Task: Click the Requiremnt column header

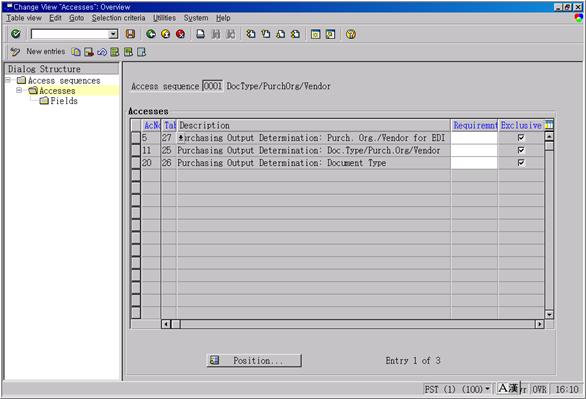Action: [x=475, y=126]
